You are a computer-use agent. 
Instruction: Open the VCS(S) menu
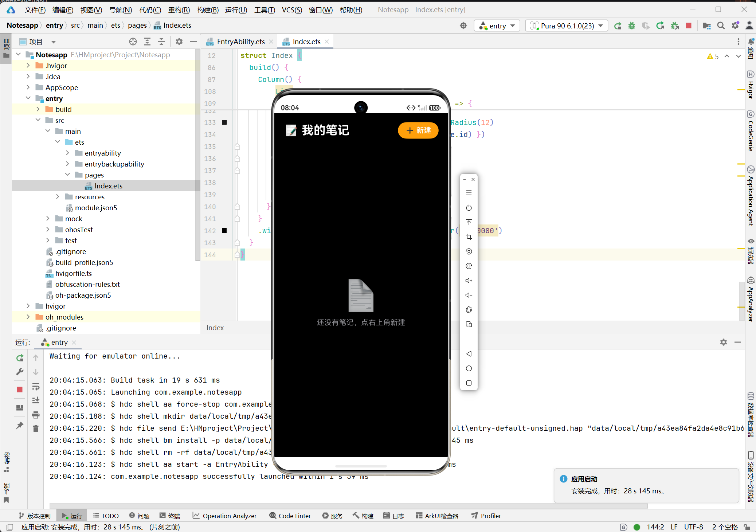[292, 10]
